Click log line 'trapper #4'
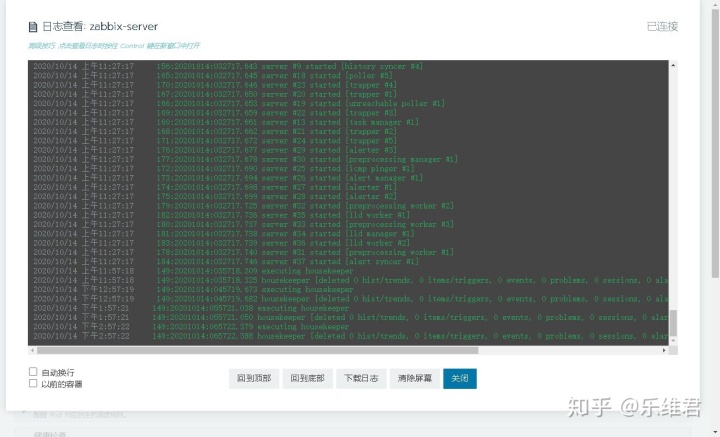This screenshot has width=720, height=437. click(214, 85)
